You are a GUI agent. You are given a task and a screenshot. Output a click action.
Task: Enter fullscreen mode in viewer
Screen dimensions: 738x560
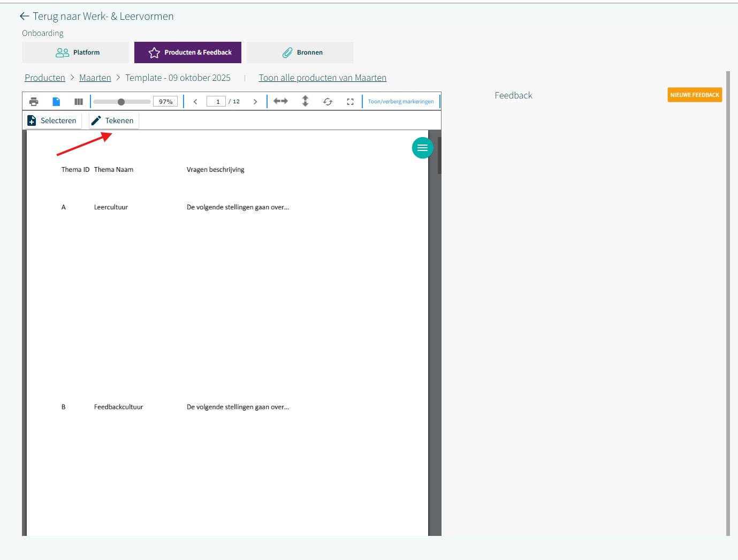[350, 102]
